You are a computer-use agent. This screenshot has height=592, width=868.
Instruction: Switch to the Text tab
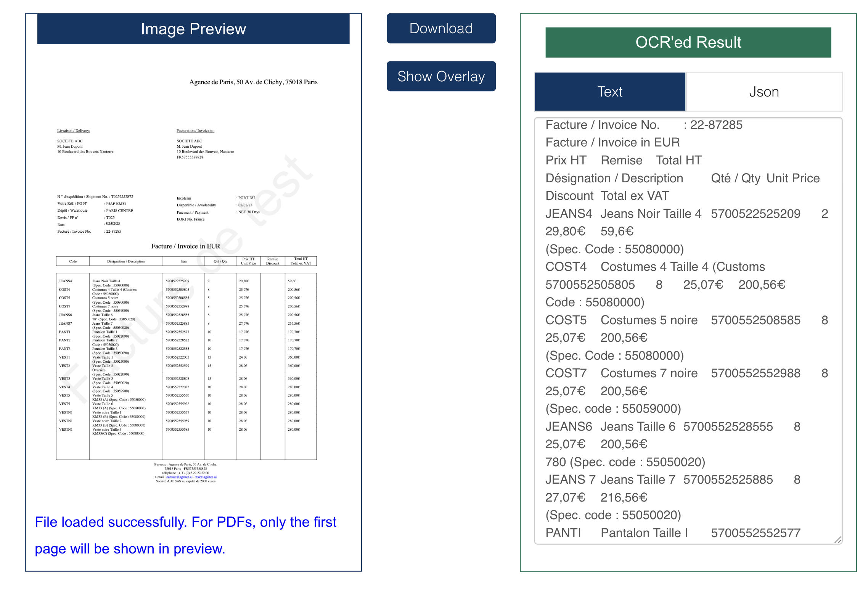tap(610, 92)
